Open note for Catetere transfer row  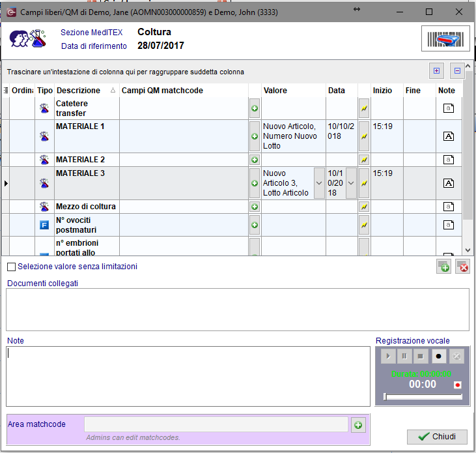tap(449, 108)
